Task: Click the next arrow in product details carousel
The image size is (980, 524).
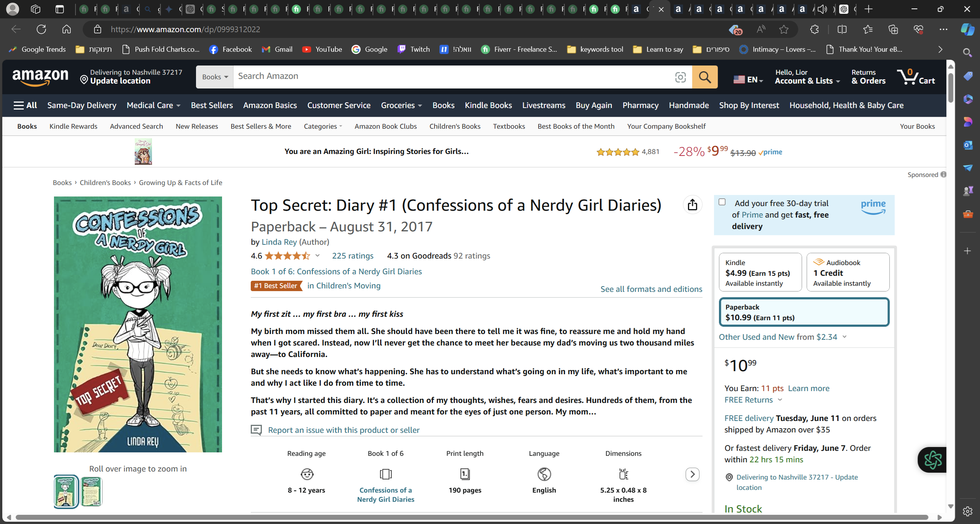Action: (693, 474)
